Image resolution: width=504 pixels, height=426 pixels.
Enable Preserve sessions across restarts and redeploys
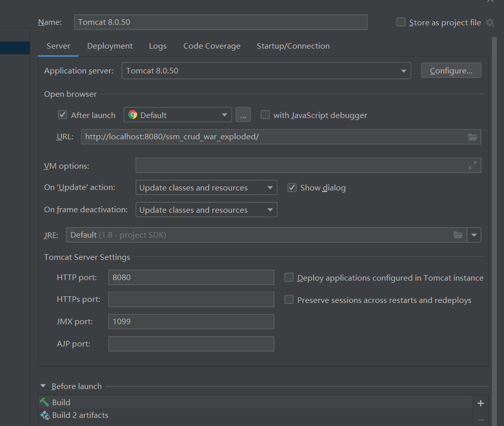coord(289,300)
